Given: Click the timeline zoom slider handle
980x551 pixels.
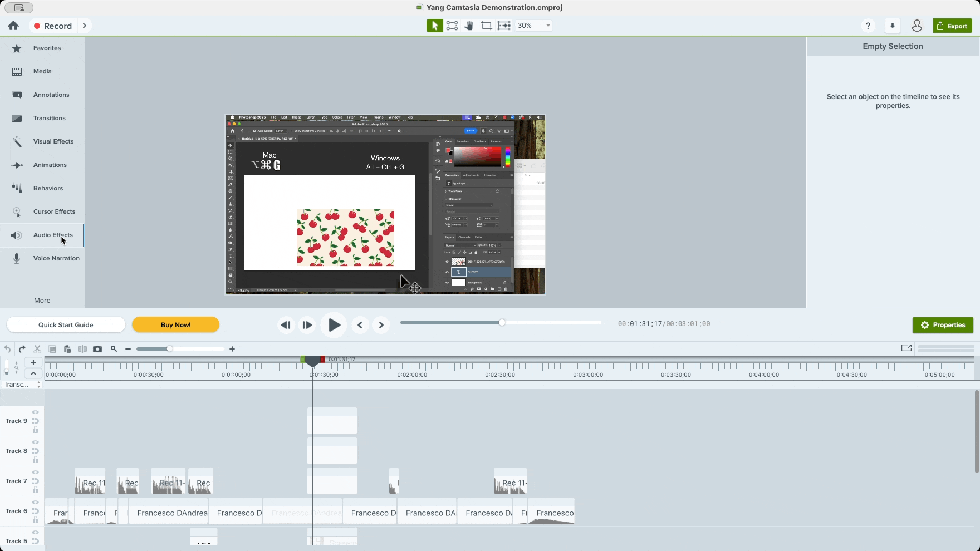Looking at the screenshot, I should pyautogui.click(x=169, y=349).
